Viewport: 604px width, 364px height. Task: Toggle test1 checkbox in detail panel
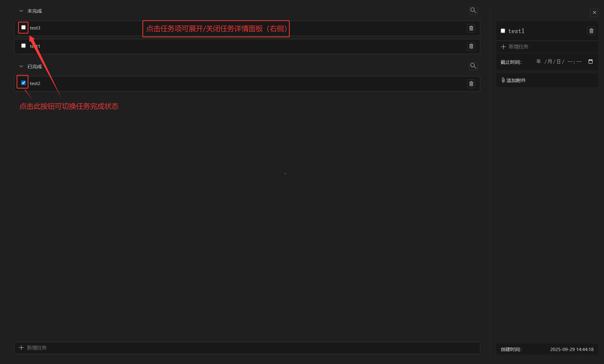tap(503, 31)
